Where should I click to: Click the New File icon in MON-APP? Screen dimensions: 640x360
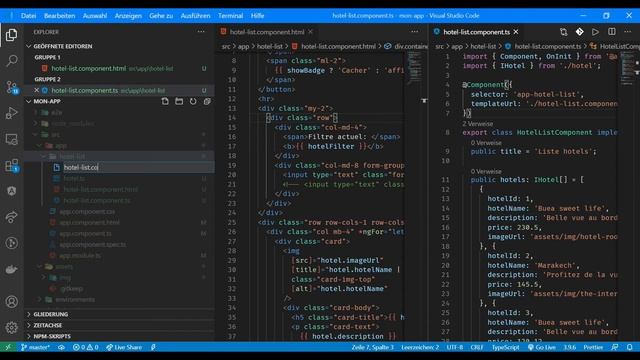click(165, 101)
